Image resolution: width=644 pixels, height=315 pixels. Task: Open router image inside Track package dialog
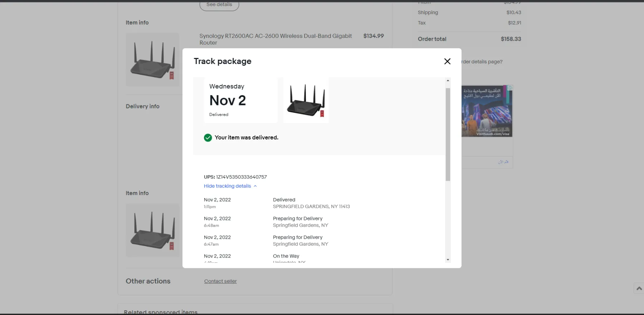[x=306, y=100]
